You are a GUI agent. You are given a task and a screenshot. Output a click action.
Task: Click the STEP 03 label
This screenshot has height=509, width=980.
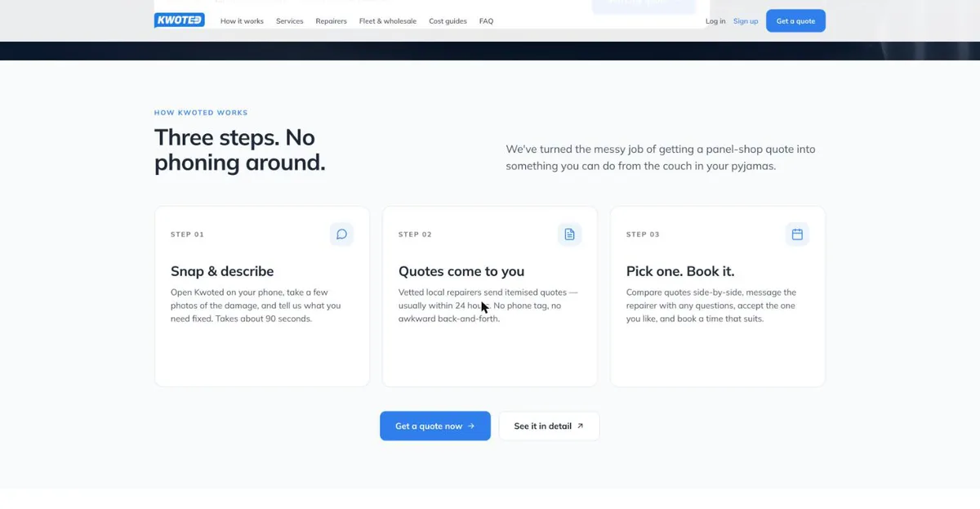pyautogui.click(x=643, y=234)
